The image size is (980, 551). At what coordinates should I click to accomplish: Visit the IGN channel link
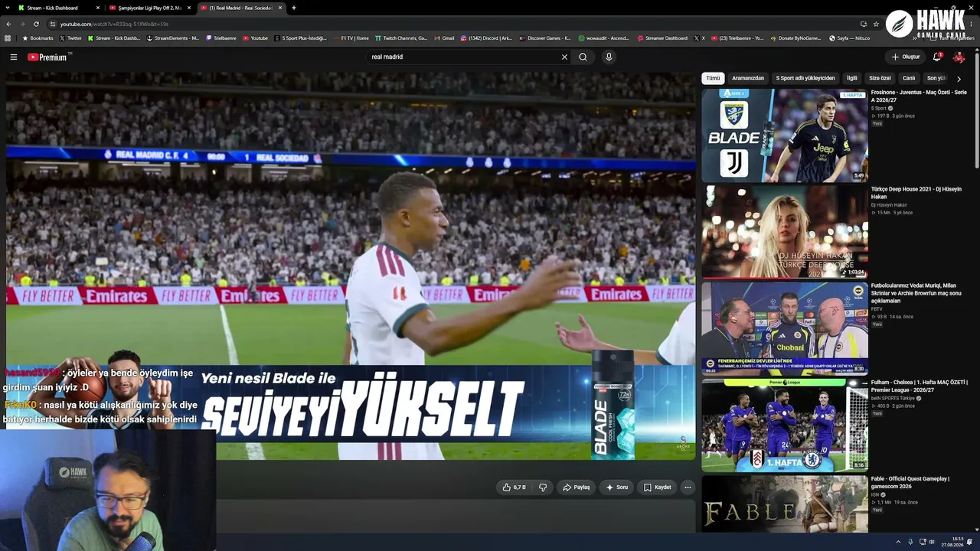[x=874, y=494]
